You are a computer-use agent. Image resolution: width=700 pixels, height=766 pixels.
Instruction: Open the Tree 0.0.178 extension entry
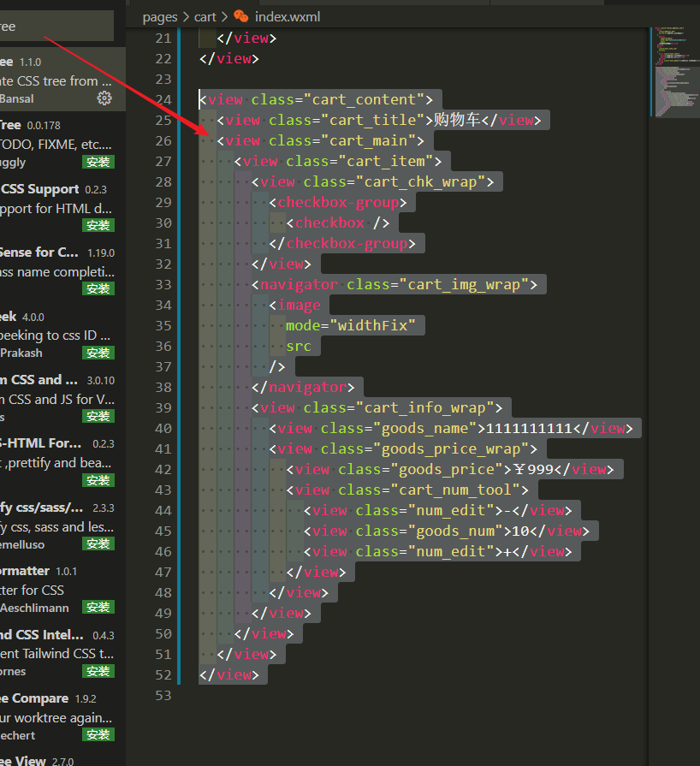(x=62, y=143)
